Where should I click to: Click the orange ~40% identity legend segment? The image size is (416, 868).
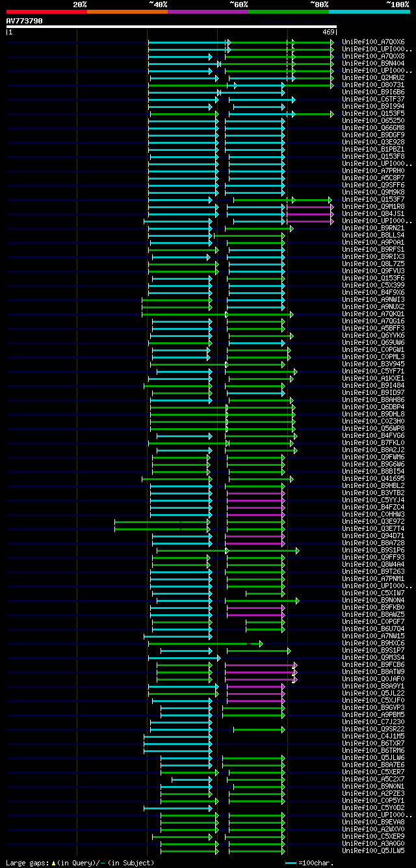coord(127,12)
